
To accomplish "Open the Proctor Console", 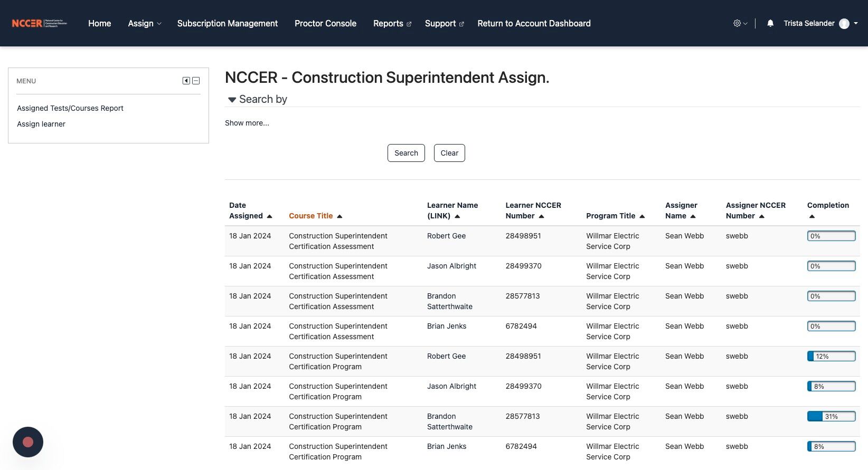I will coord(325,23).
